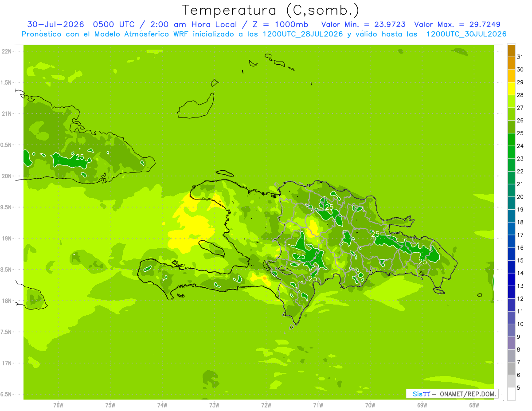Image resolution: width=532 pixels, height=411 pixels.
Task: Select the Z = 1000mb level label
Action: (x=280, y=24)
